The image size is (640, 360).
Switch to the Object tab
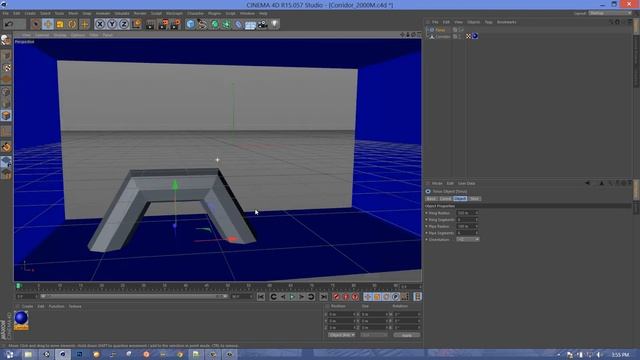[460, 199]
